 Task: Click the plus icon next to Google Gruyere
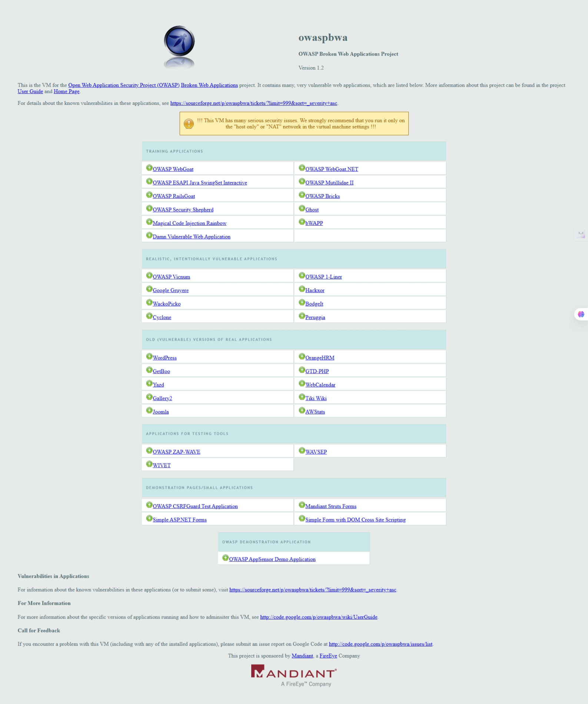click(x=149, y=289)
